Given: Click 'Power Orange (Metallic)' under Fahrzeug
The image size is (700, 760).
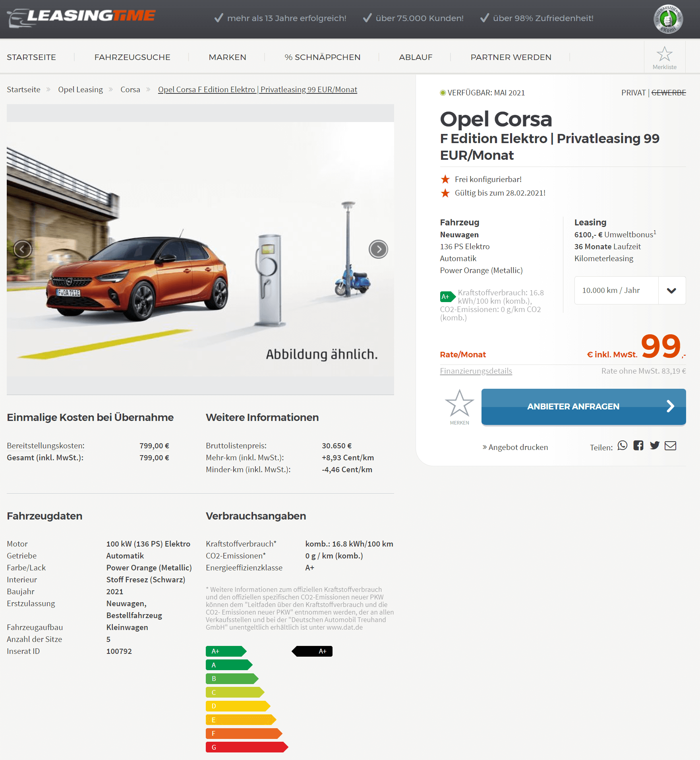Looking at the screenshot, I should tap(481, 270).
